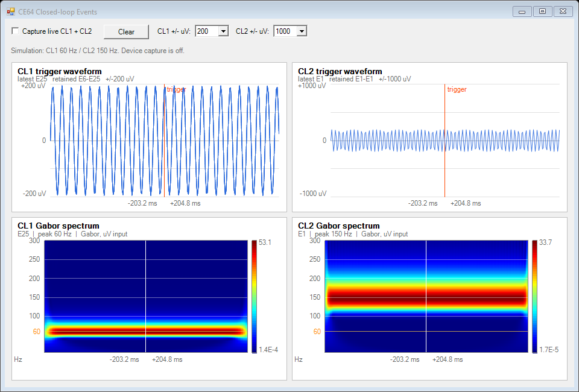Open the CL2 +/- uV dropdown arrow
The width and height of the screenshot is (579, 392).
click(x=302, y=31)
